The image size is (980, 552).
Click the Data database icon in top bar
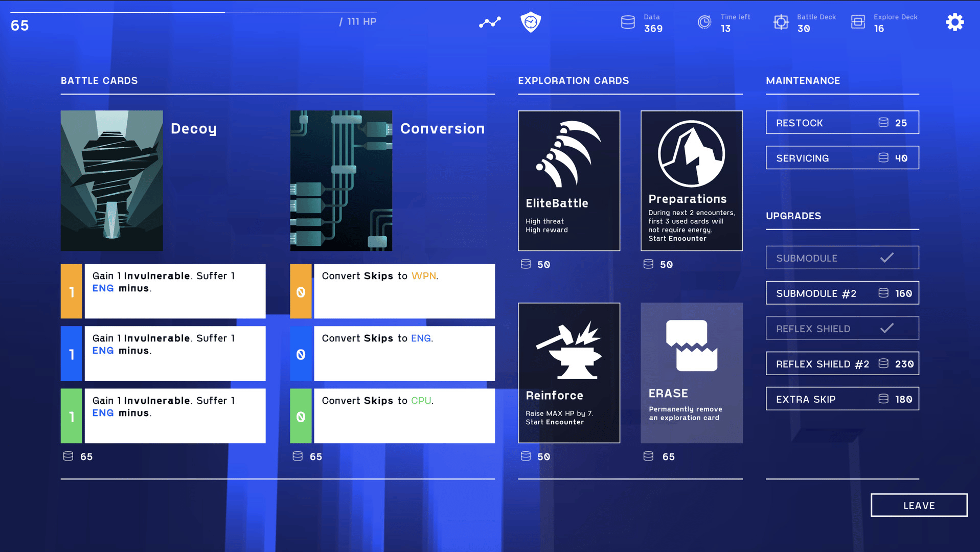click(628, 22)
